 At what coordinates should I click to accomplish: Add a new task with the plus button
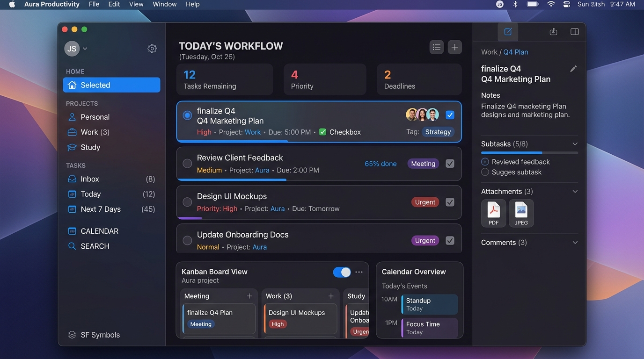tap(455, 47)
